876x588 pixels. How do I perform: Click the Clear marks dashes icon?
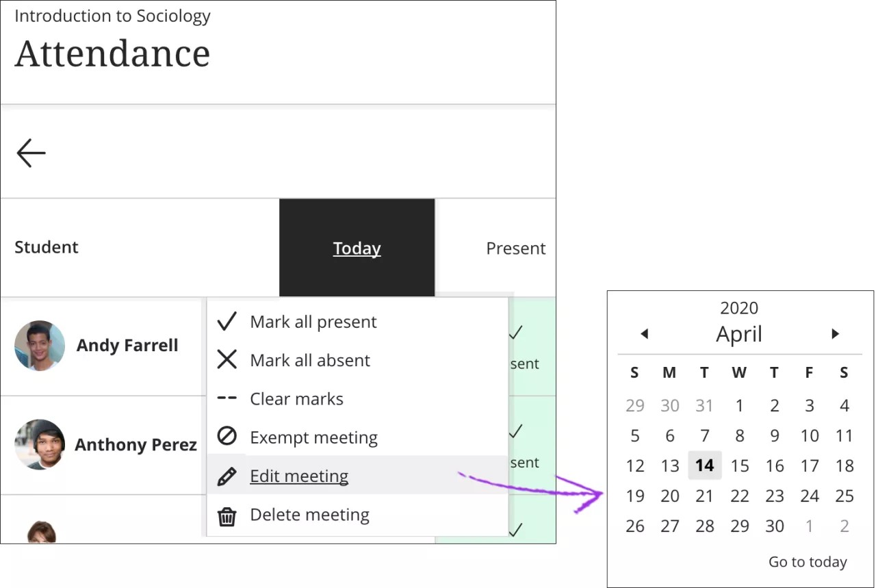click(x=227, y=398)
